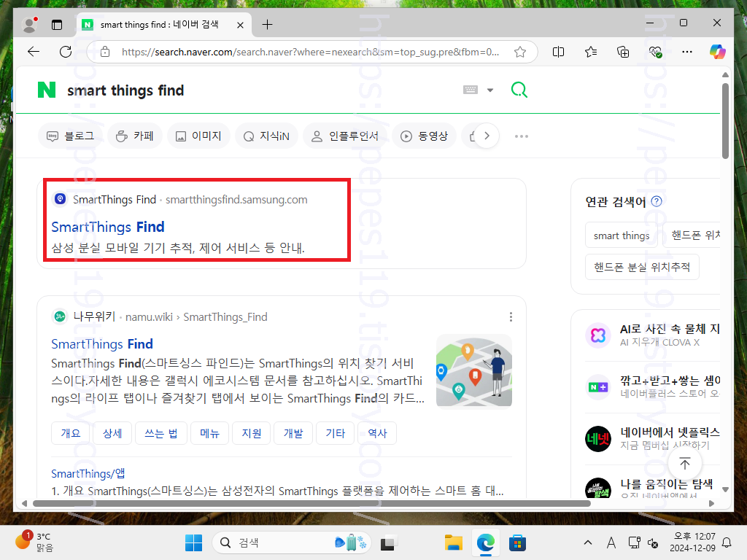Screen dimensions: 747x560
Task: View site information lock icon
Action: [105, 52]
